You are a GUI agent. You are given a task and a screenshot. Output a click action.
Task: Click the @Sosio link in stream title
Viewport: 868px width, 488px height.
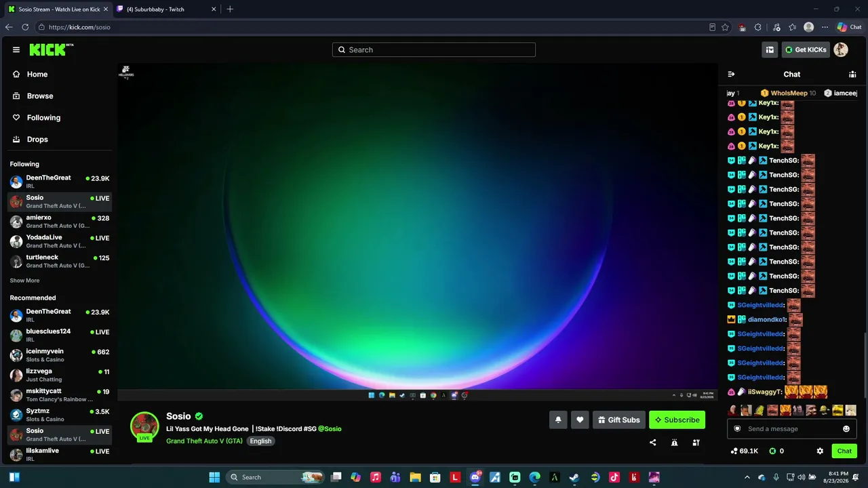(330, 429)
